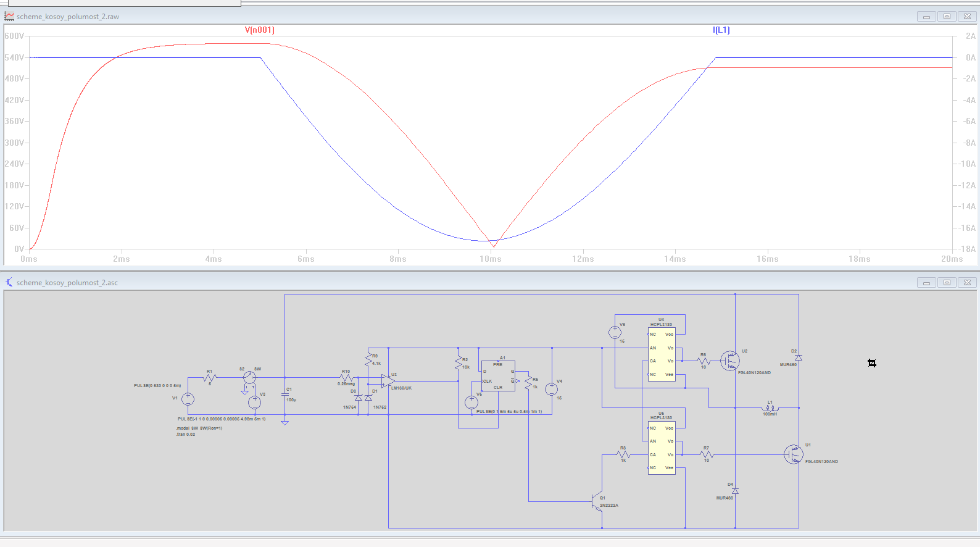Click the U1 IGBT transistor symbol
The width and height of the screenshot is (980, 547).
click(793, 454)
